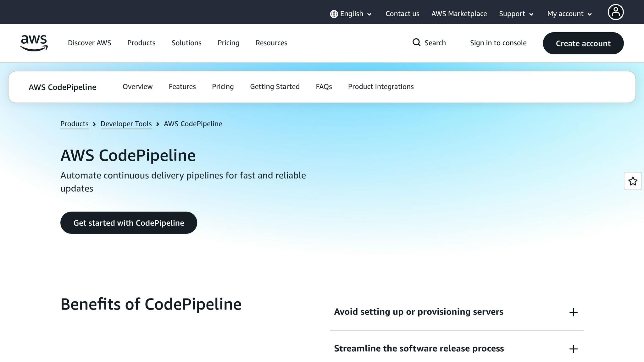Open Sign in to console
The height and width of the screenshot is (362, 644).
[x=498, y=43]
